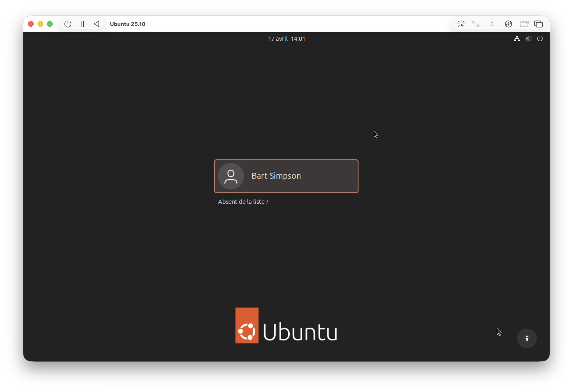Open the date and time '17 avril 14:01'
Image resolution: width=573 pixels, height=392 pixels.
pos(286,39)
